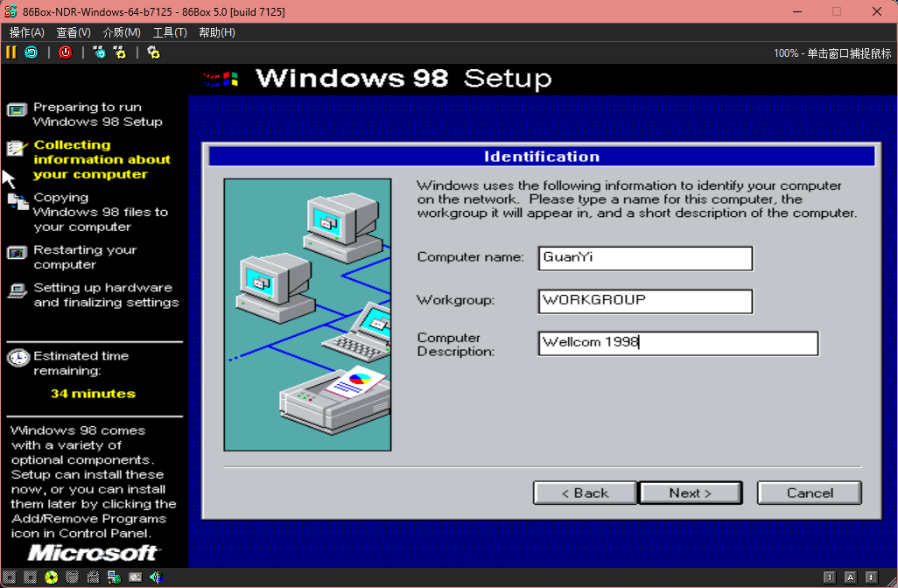Click the 'Identification' dialog title bar
This screenshot has height=588, width=898.
point(542,157)
